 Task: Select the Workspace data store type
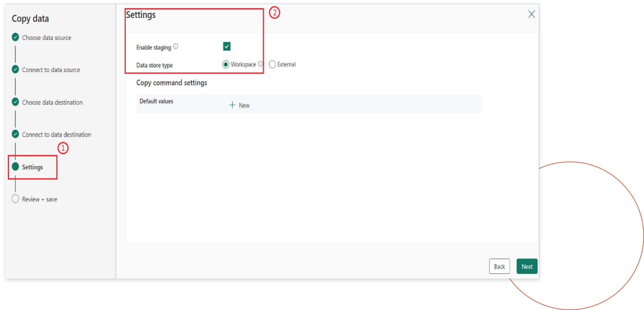[226, 64]
